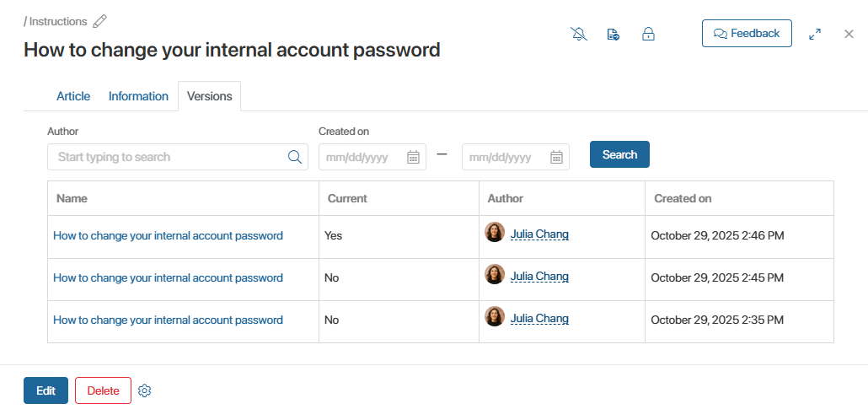
Task: Select the Versions tab
Action: click(210, 96)
